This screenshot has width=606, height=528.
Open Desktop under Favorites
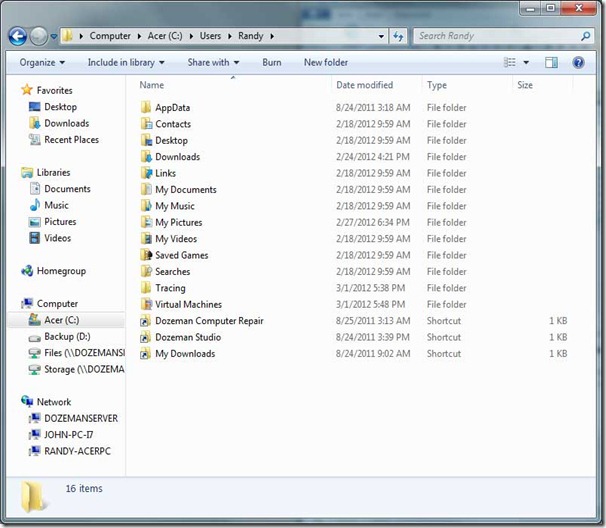tap(60, 107)
